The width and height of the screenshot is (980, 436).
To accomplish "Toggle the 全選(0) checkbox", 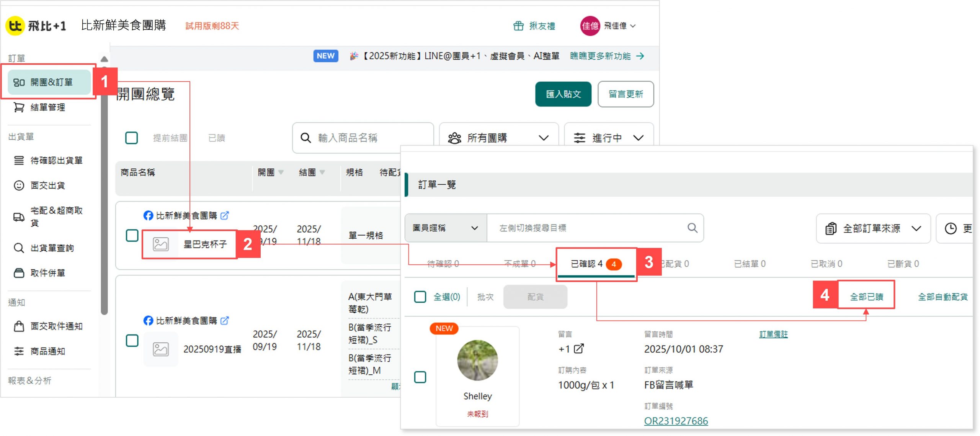I will pos(420,297).
